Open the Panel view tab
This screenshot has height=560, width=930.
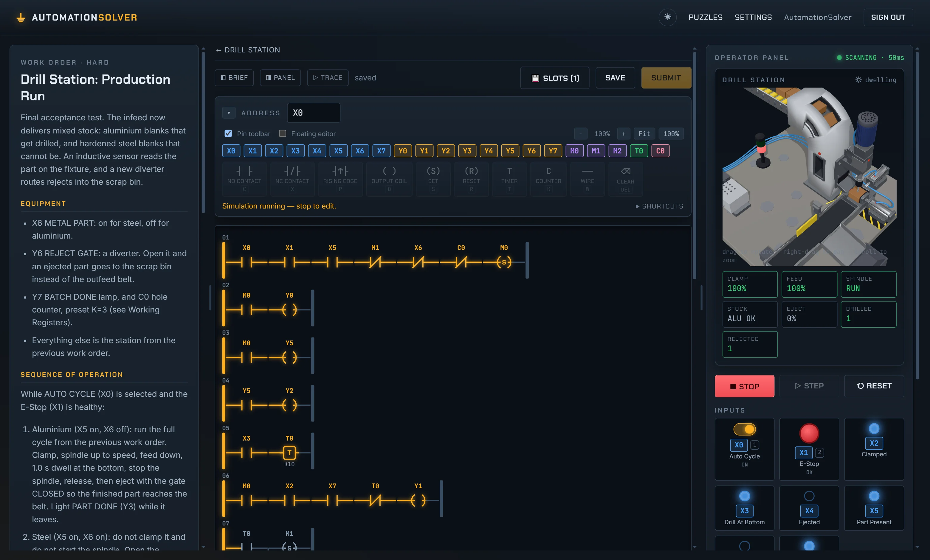tap(280, 78)
